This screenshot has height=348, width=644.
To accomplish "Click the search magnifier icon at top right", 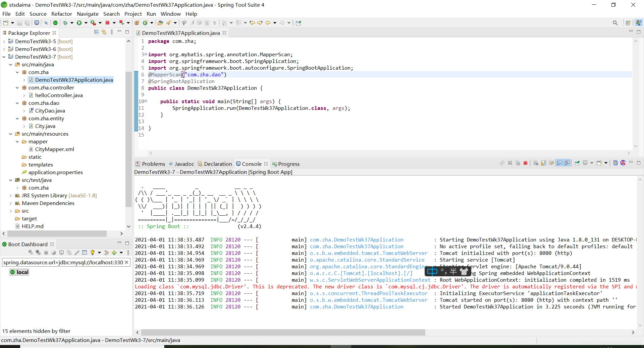I will coord(615,23).
